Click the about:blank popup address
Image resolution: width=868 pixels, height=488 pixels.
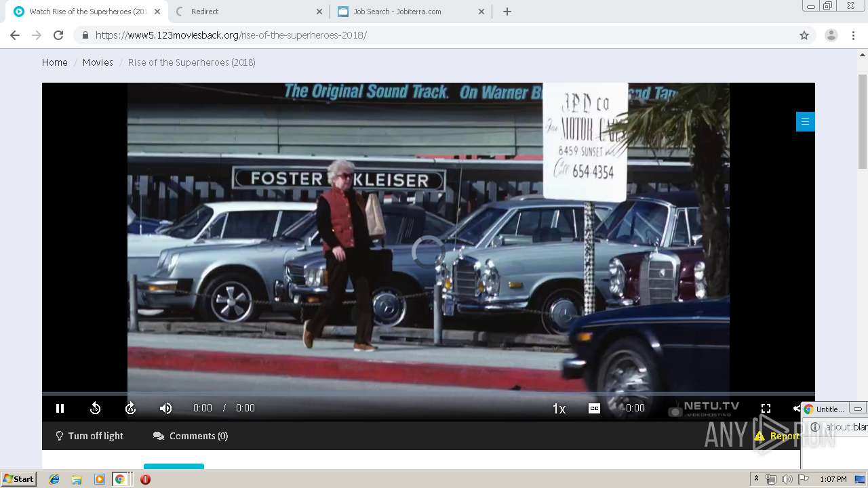[846, 427]
